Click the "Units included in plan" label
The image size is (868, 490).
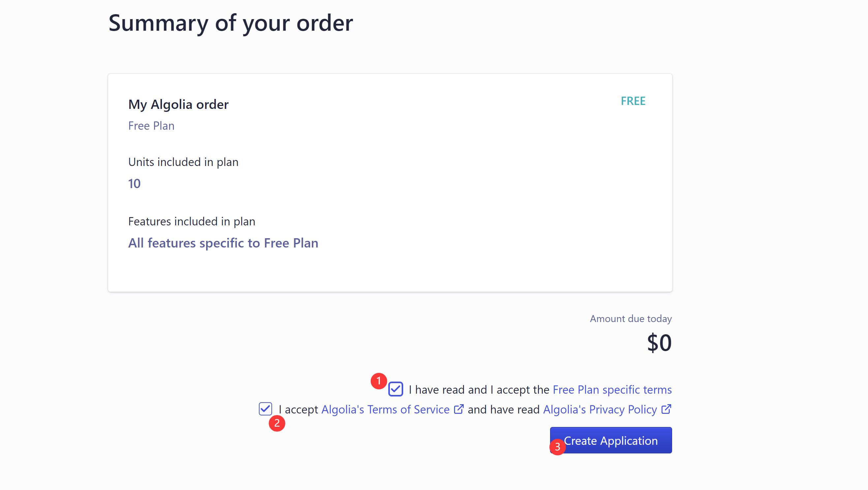(183, 162)
